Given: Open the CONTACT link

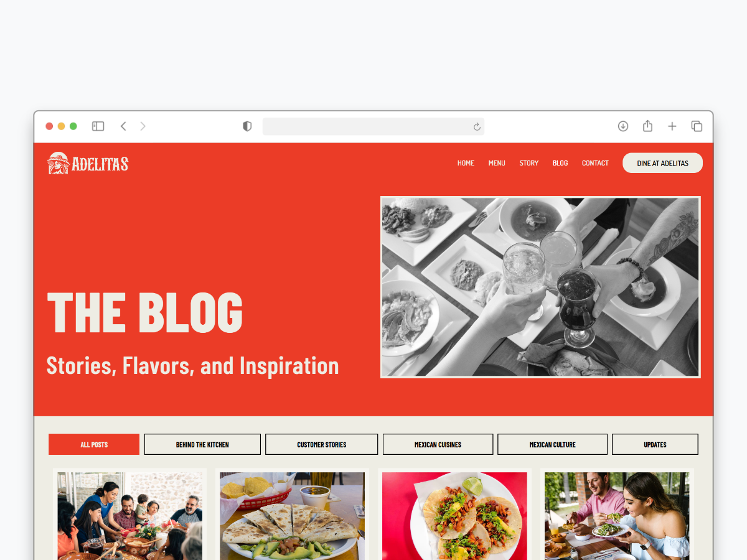Looking at the screenshot, I should tap(595, 163).
